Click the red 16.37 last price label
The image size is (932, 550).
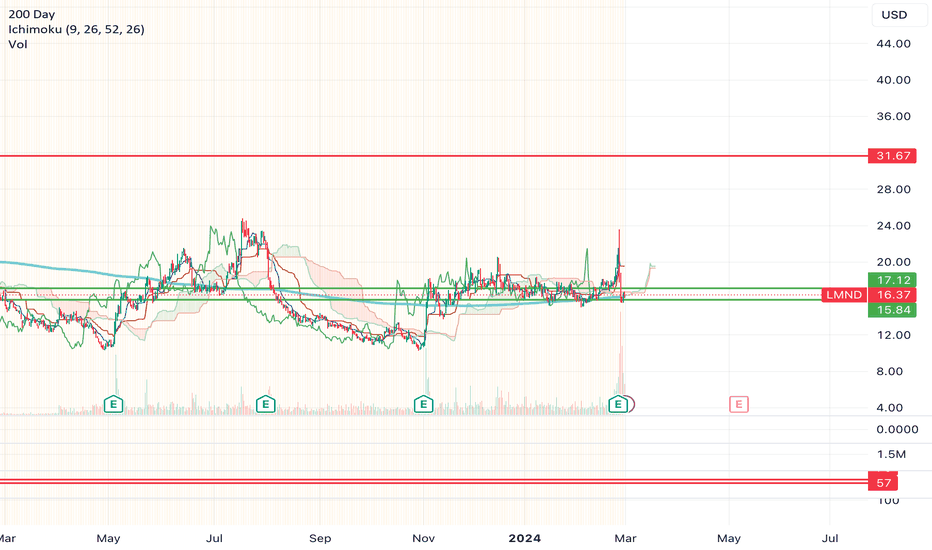tap(893, 295)
